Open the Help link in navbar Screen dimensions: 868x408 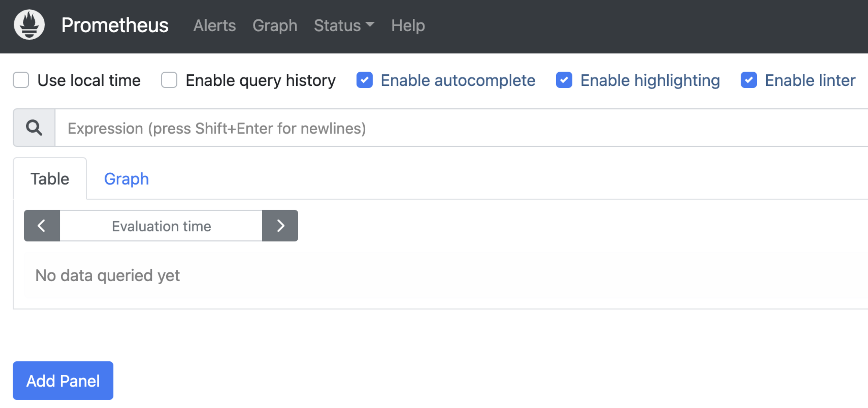[x=408, y=25]
